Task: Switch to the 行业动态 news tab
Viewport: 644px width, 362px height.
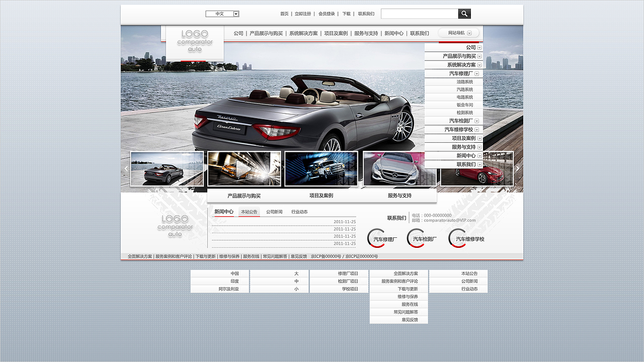Action: [299, 212]
